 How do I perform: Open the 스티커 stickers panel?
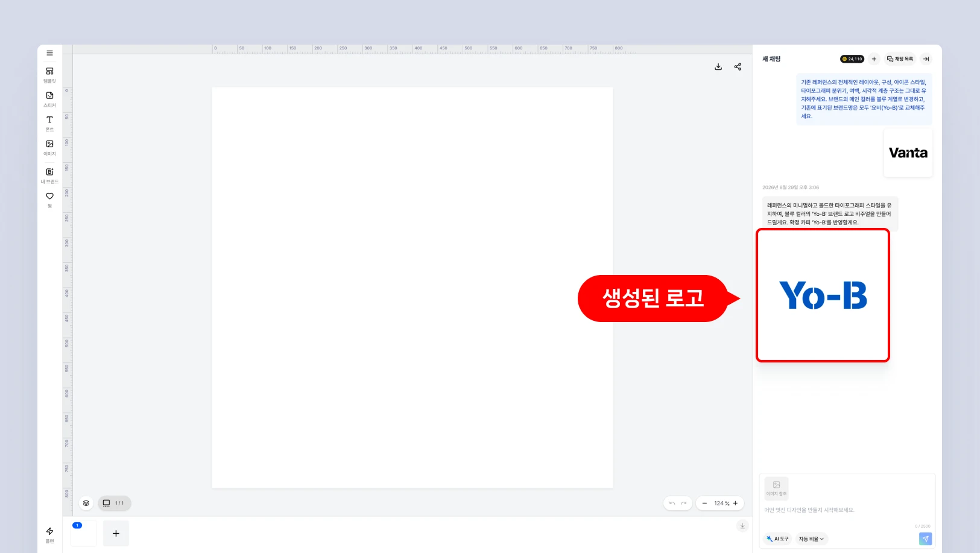pos(49,99)
